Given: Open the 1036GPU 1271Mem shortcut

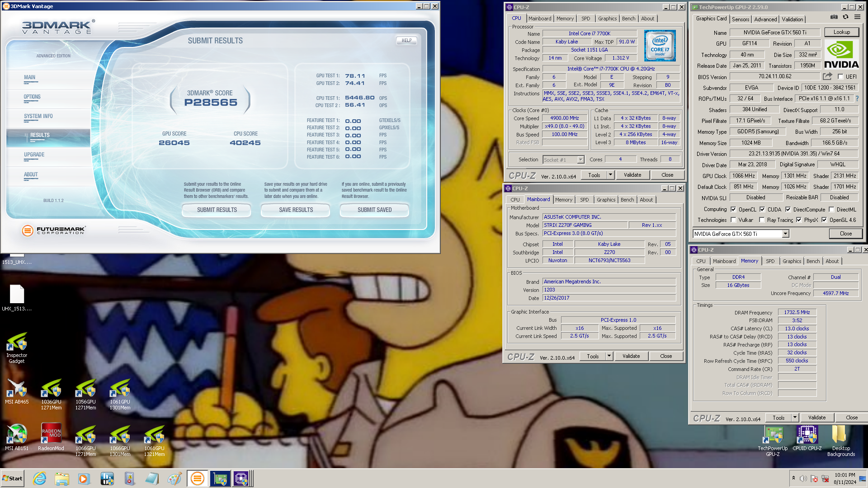Looking at the screenshot, I should point(51,395).
